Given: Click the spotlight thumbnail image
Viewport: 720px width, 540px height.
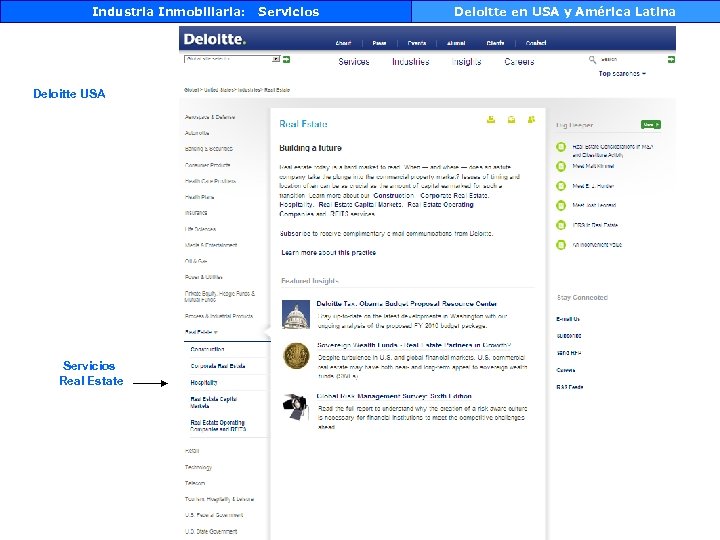Looking at the screenshot, I should [295, 407].
